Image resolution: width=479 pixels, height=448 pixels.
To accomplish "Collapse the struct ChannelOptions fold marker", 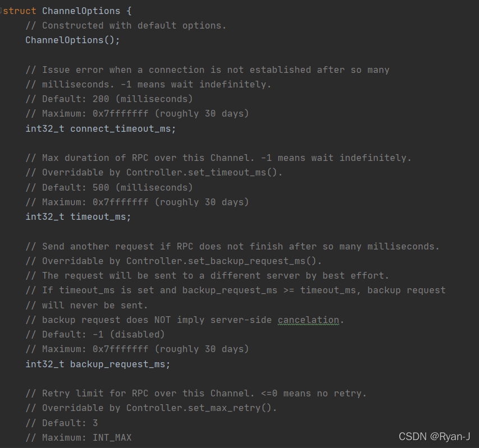I will tap(1, 11).
